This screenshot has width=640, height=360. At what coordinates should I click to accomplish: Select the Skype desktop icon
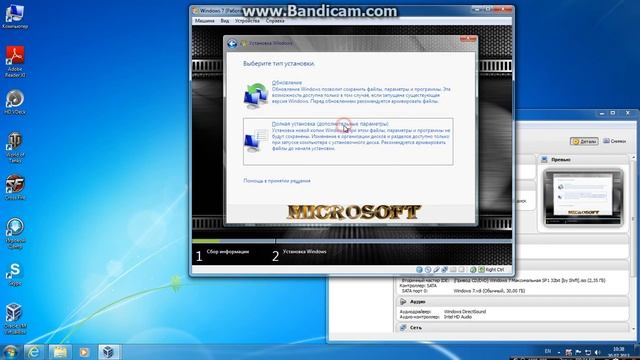(x=15, y=274)
